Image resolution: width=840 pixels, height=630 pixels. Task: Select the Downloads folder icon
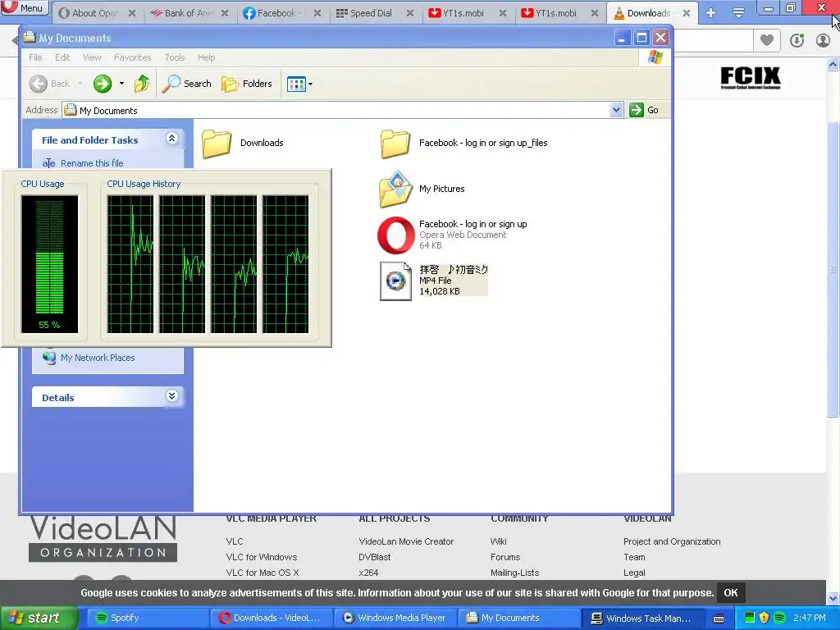pos(217,143)
